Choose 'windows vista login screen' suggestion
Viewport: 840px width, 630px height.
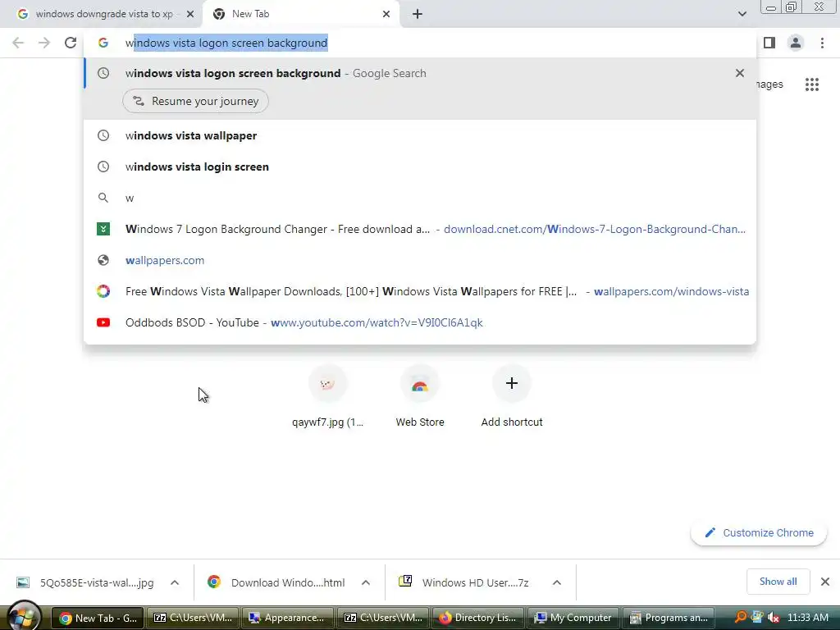(420, 167)
